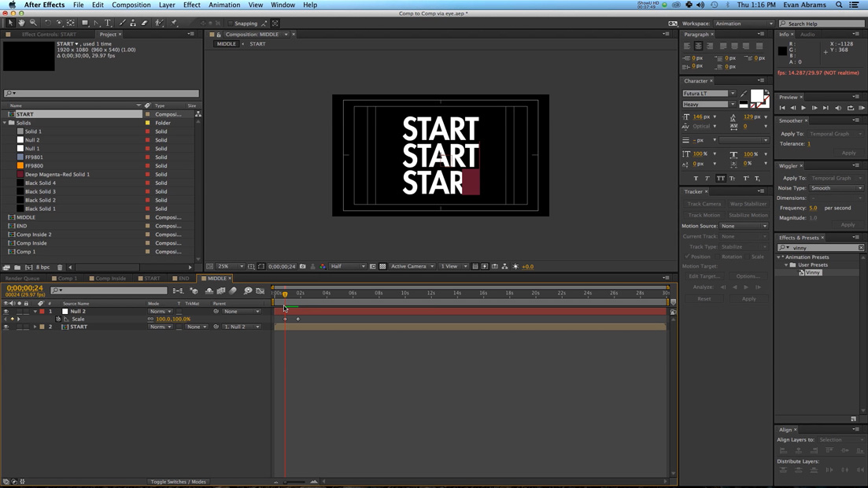Screen dimensions: 868x488
Task: Hide the START layer eye
Action: click(6, 327)
